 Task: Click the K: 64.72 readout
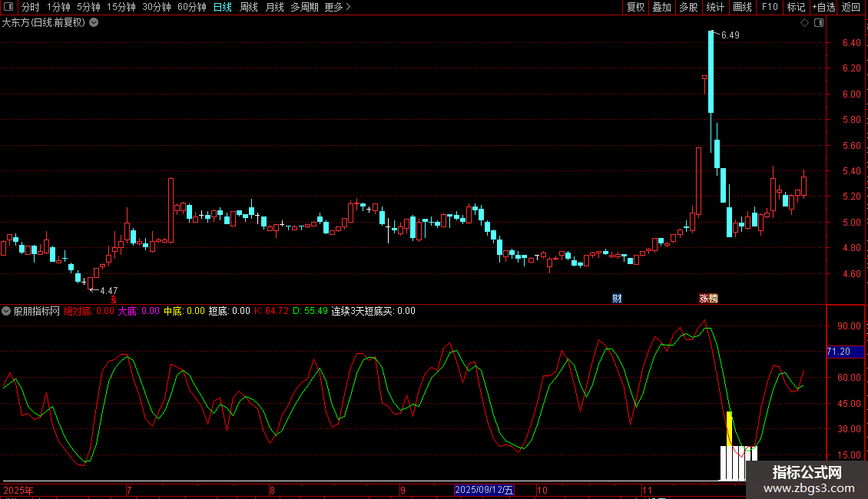(x=271, y=311)
